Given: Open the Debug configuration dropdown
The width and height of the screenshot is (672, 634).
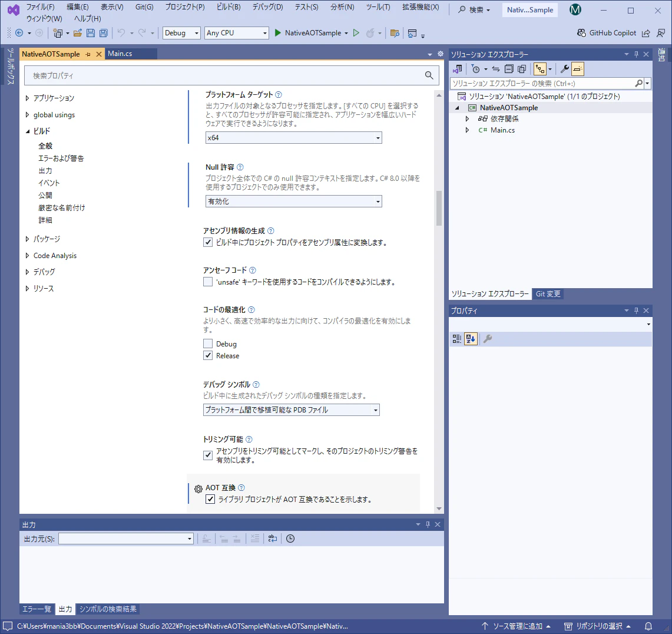Looking at the screenshot, I should point(182,33).
